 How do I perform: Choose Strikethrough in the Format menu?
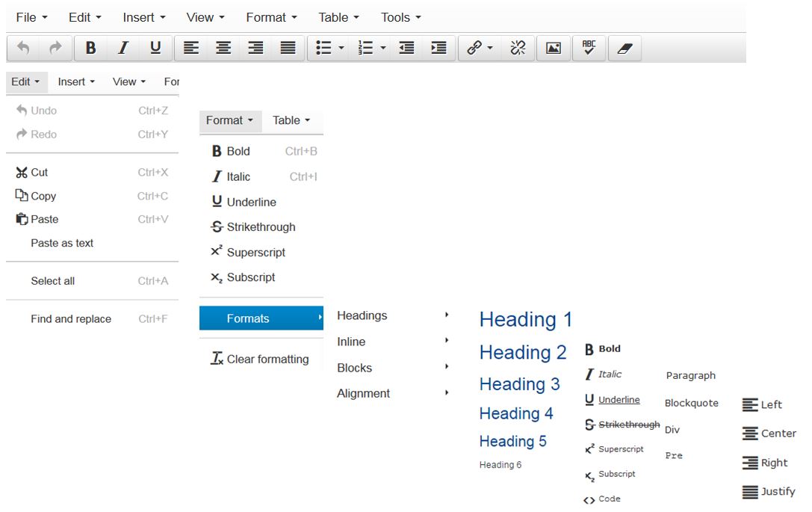(x=261, y=227)
